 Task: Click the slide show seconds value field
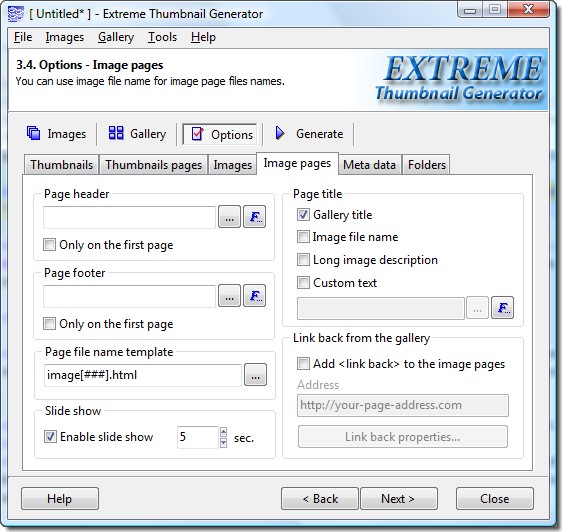[198, 437]
